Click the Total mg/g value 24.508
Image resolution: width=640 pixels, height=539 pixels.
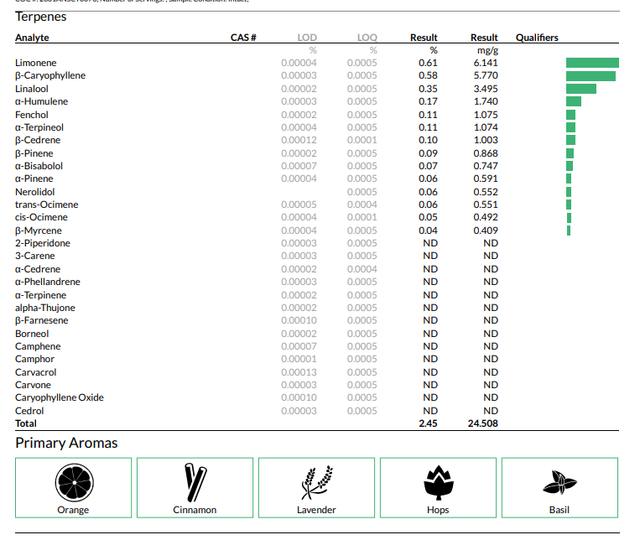click(x=483, y=424)
